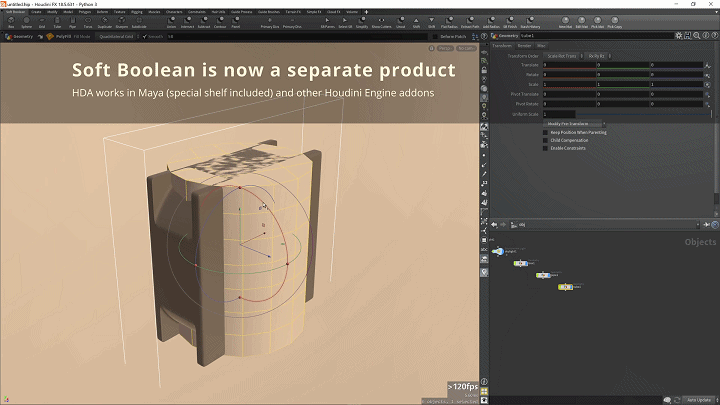Image resolution: width=720 pixels, height=405 pixels.
Task: Select the Subdivide shelf tool
Action: [139, 22]
